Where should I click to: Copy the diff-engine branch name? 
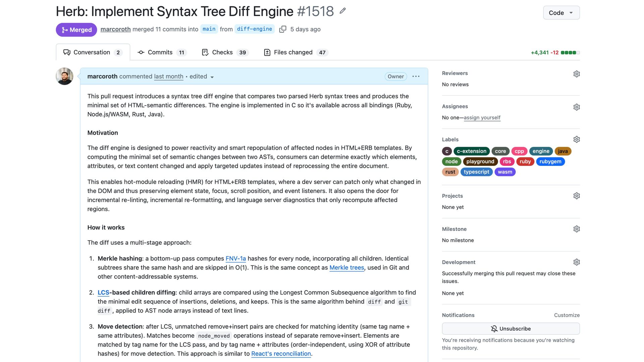click(x=283, y=29)
